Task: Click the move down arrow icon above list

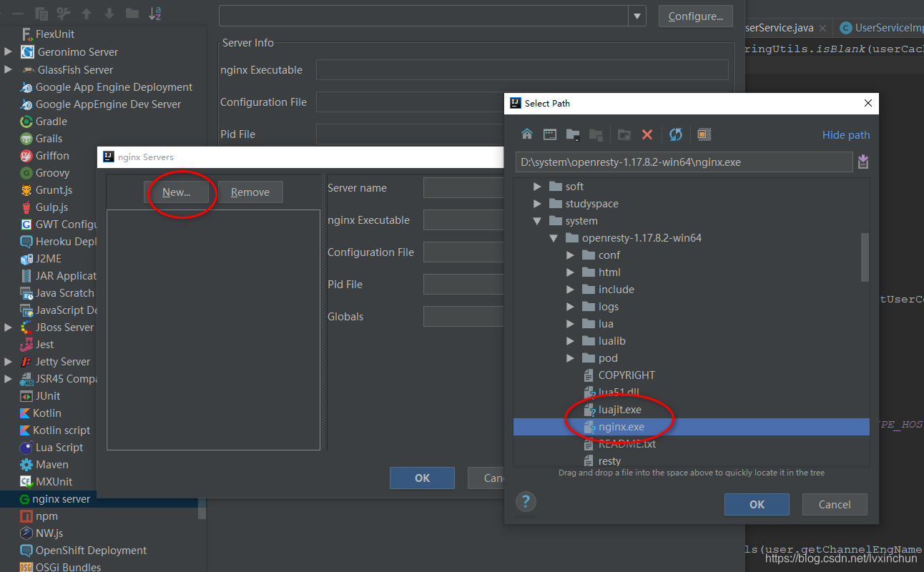Action: pyautogui.click(x=109, y=13)
